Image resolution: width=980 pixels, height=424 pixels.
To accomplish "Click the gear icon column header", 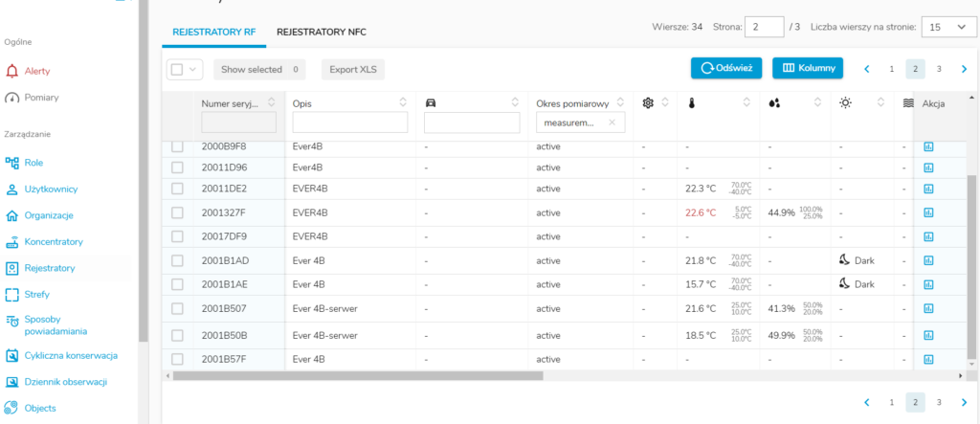I will click(648, 102).
